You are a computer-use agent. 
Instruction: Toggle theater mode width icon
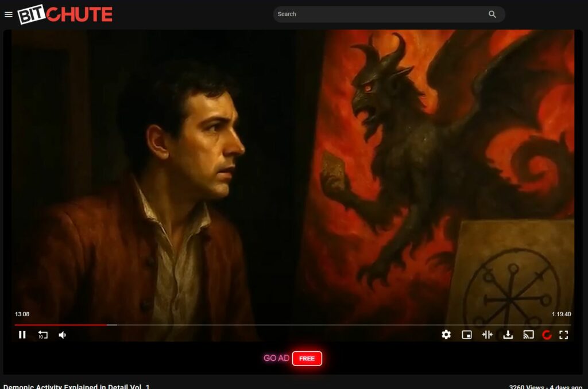(487, 334)
